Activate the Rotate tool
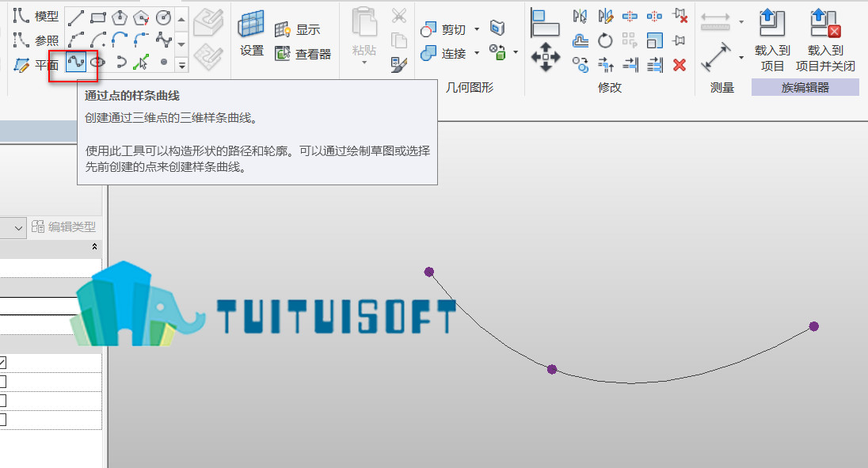Viewport: 868px width, 468px height. (x=605, y=40)
